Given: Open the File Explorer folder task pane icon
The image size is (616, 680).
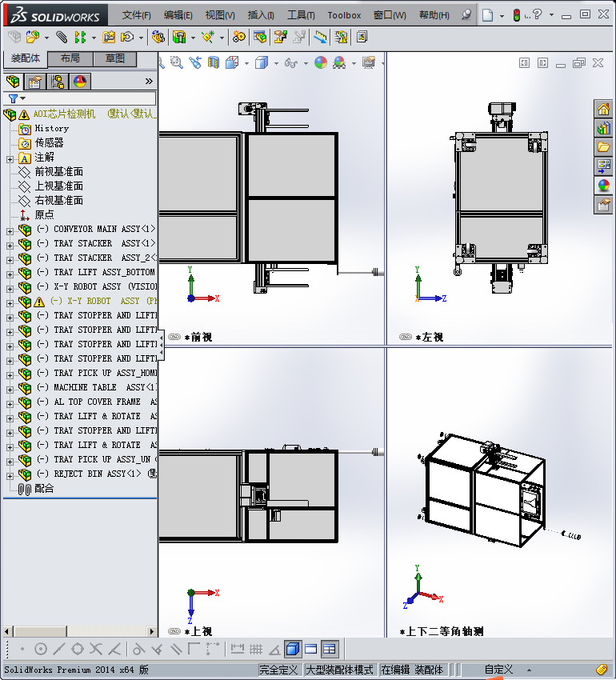Looking at the screenshot, I should 604,147.
